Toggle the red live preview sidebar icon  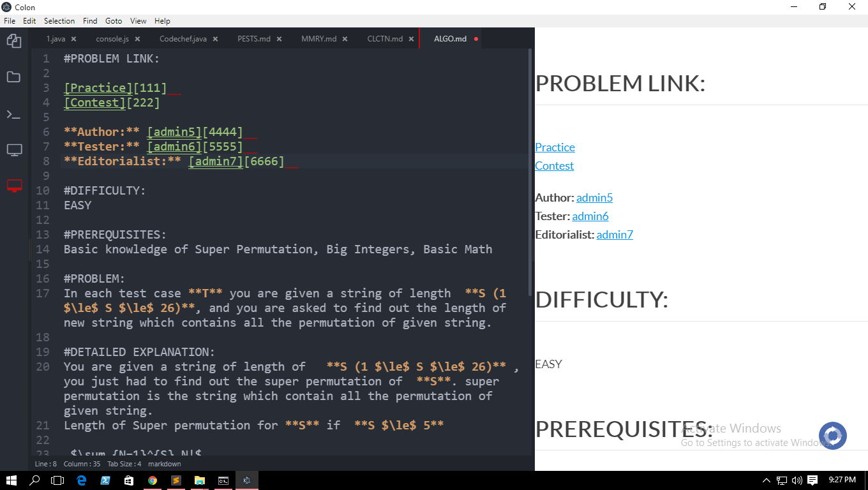[x=14, y=186]
